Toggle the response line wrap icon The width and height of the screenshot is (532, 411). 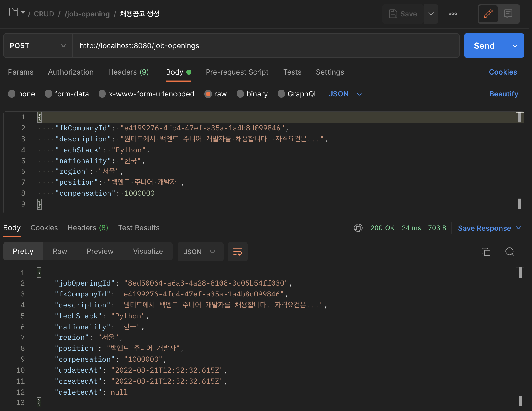pos(238,252)
